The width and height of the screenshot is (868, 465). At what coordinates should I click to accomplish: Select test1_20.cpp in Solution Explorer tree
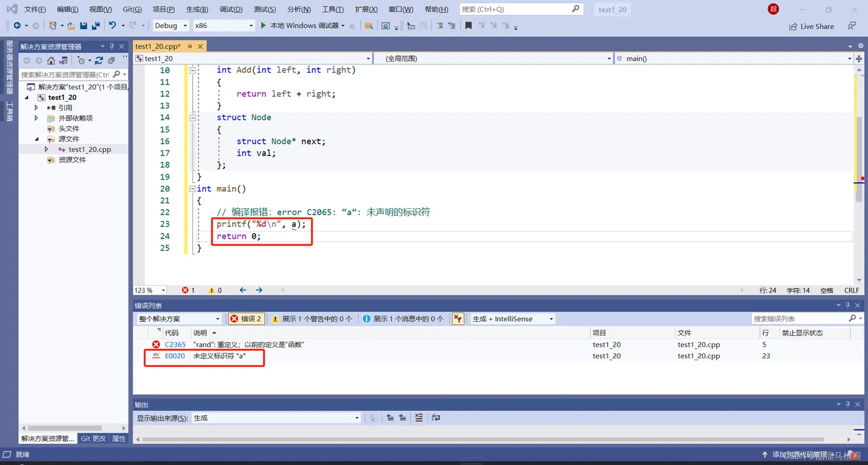pos(90,149)
